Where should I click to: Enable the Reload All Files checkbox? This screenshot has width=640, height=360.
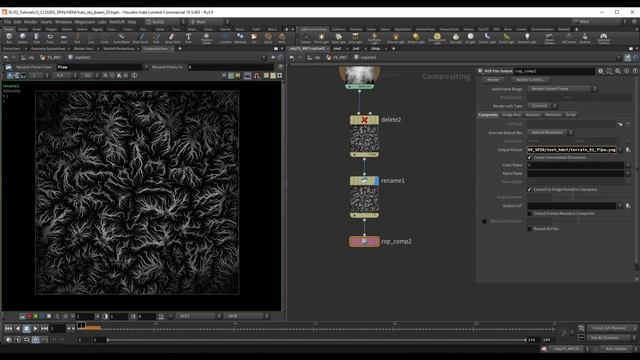coord(530,229)
